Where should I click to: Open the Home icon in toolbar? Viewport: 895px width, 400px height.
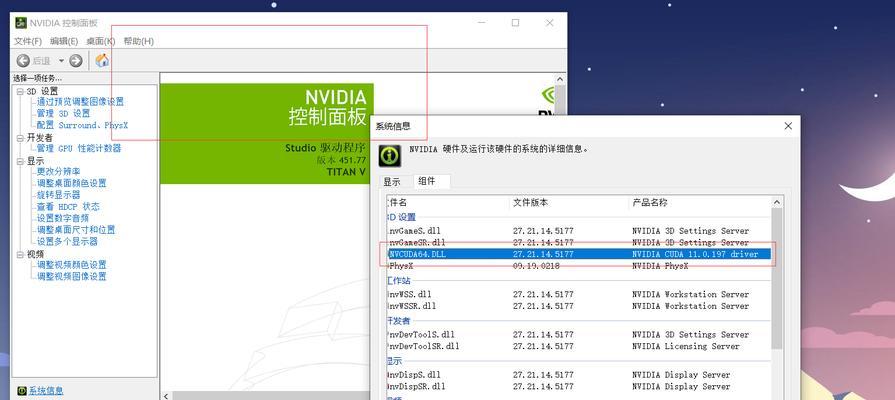tap(102, 60)
